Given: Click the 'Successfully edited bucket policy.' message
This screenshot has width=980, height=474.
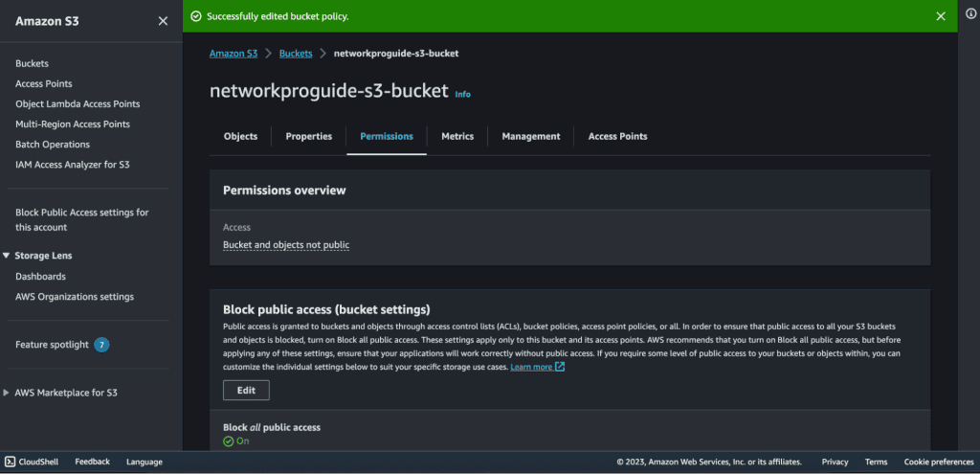Looking at the screenshot, I should [278, 16].
